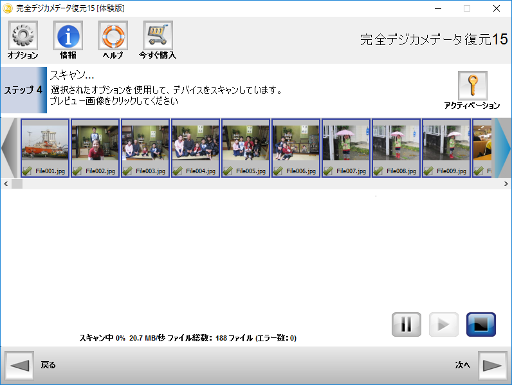Minimize the application window
512x385 pixels.
[x=438, y=9]
